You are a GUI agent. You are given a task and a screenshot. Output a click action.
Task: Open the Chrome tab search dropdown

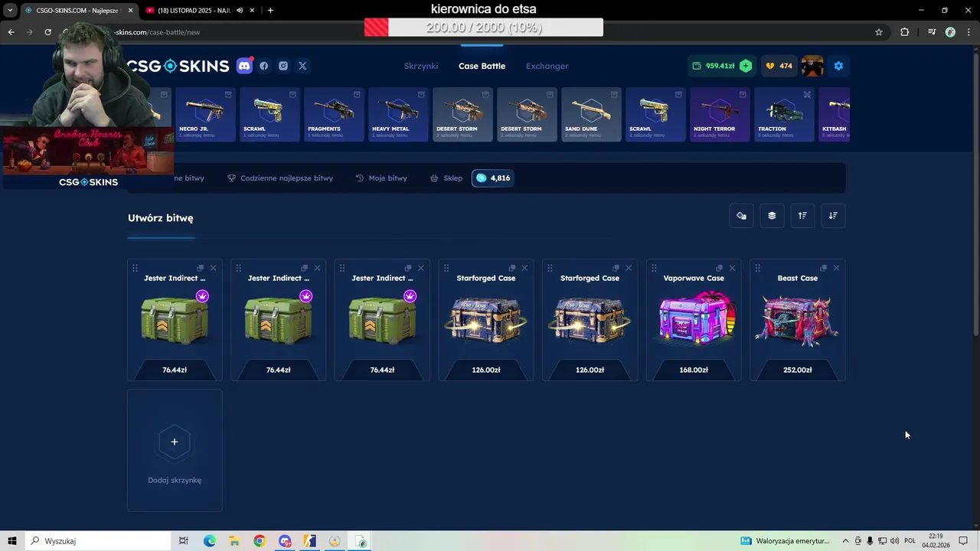[10, 10]
